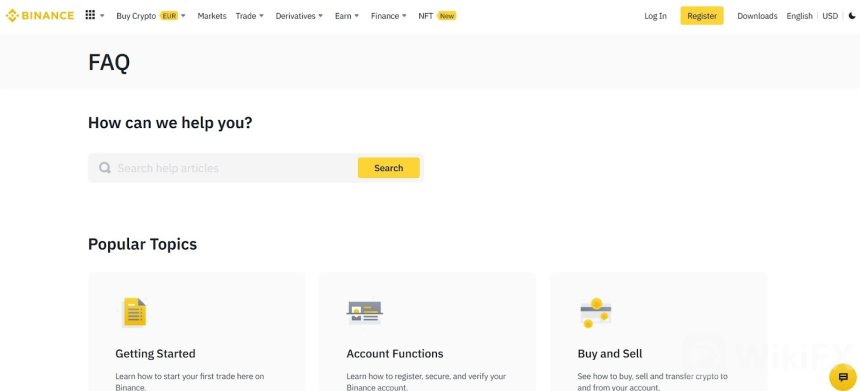The height and width of the screenshot is (391, 860).
Task: Open the NFT section
Action: click(426, 16)
